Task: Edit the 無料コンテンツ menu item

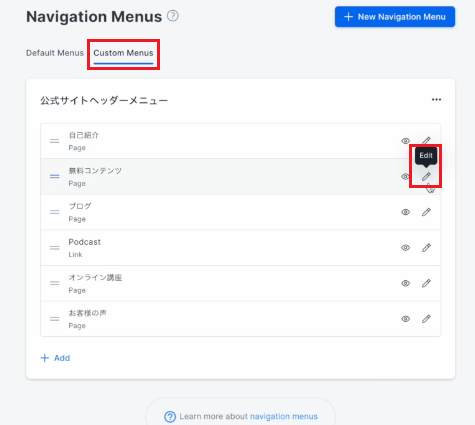Action: [426, 176]
